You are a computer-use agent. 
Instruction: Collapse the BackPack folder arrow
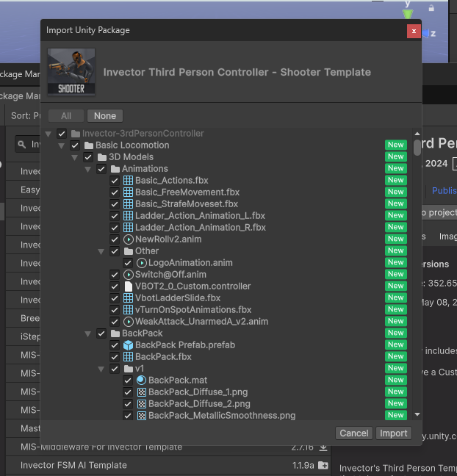[x=88, y=334]
